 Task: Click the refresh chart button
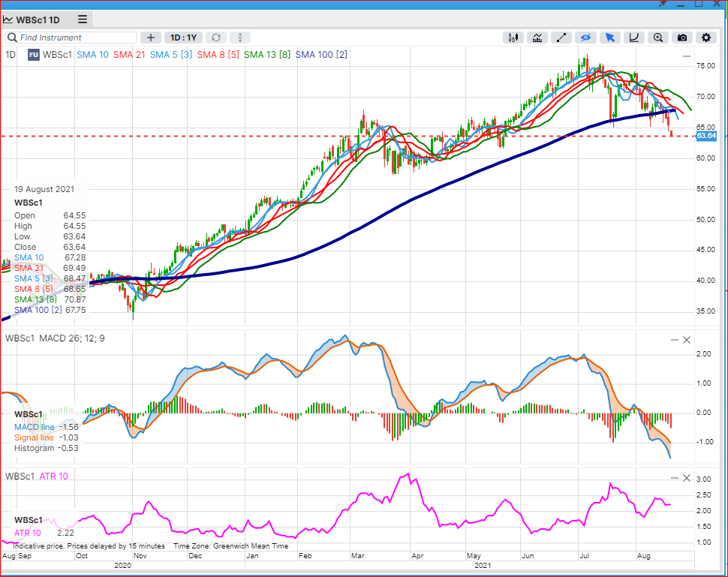[x=216, y=38]
